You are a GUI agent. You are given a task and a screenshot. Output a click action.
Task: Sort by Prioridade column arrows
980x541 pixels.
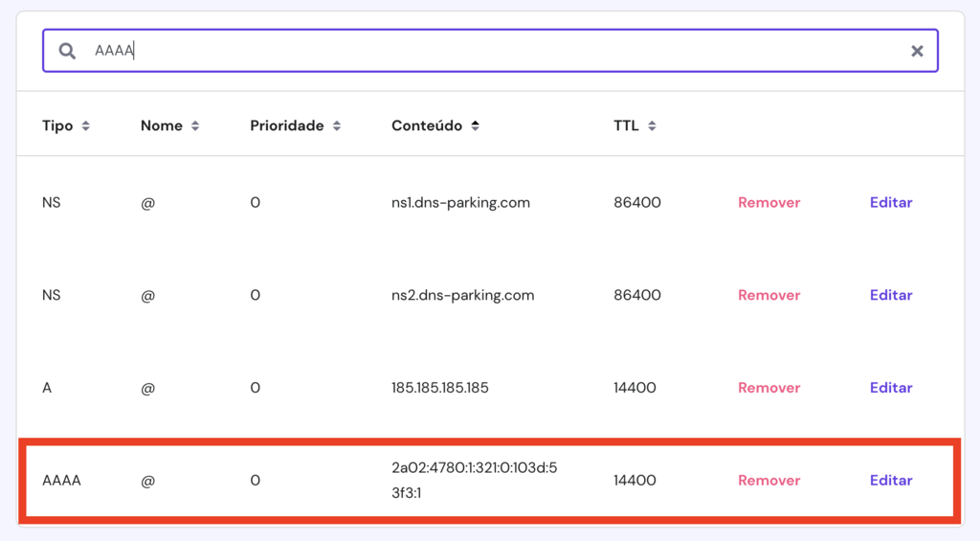coord(336,126)
